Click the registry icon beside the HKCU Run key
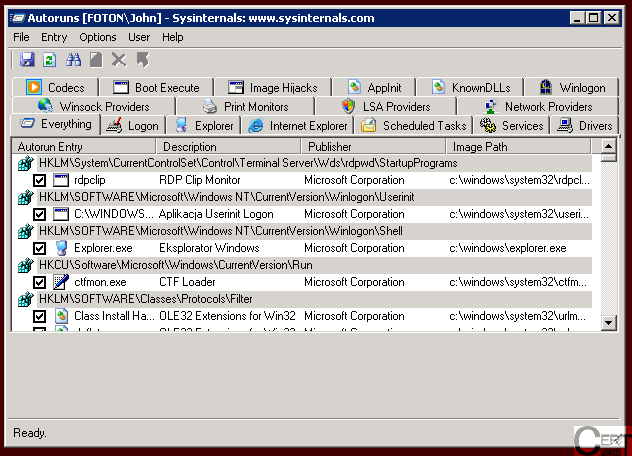The width and height of the screenshot is (632, 456). 25,265
